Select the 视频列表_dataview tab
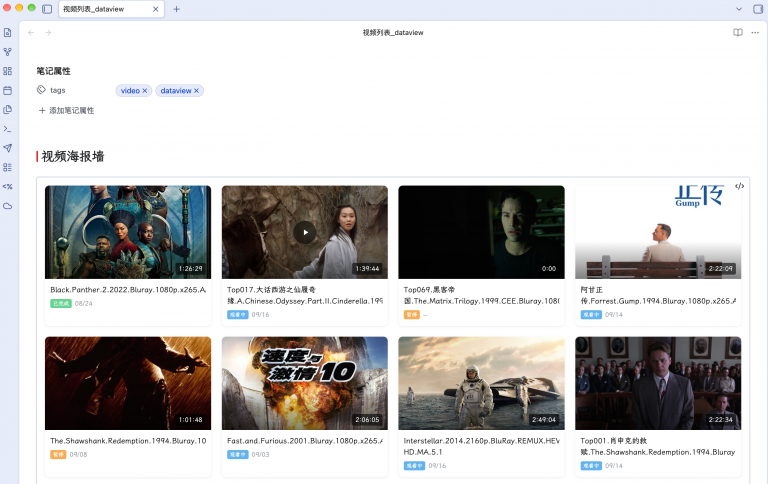The width and height of the screenshot is (768, 484). [111, 9]
